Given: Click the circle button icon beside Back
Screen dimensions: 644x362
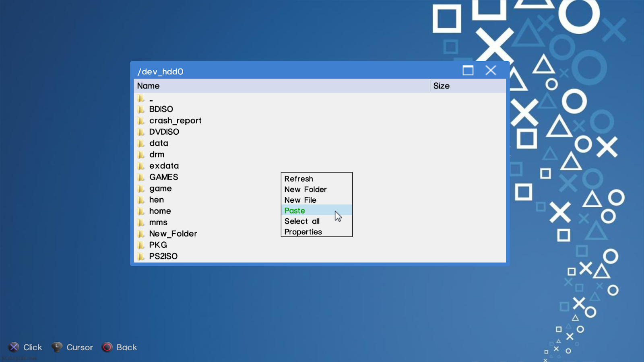Looking at the screenshot, I should pos(107,347).
